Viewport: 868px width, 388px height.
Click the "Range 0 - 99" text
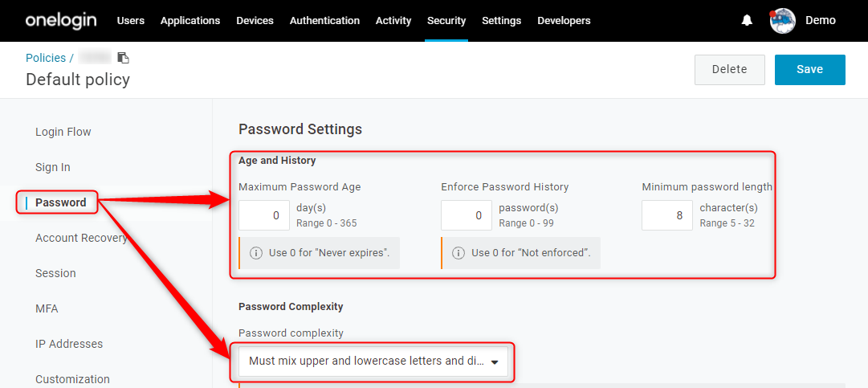pos(527,223)
